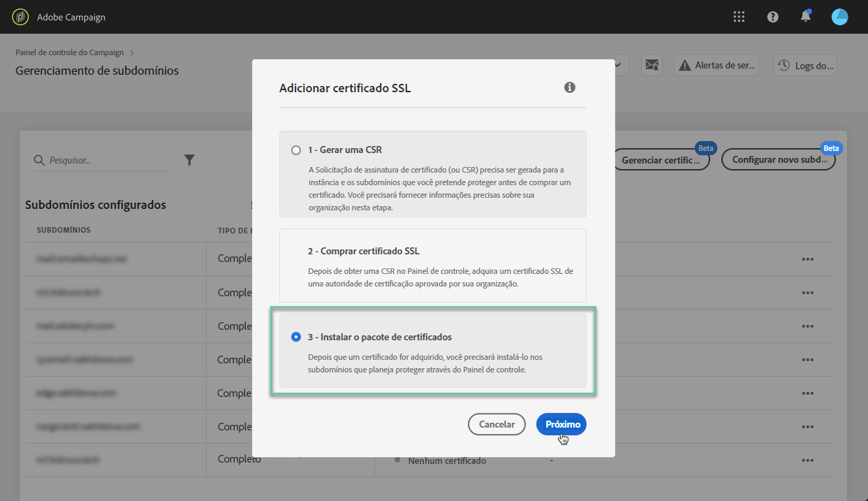This screenshot has height=501, width=868.
Task: Open more options for the second subdomain row
Action: coord(808,293)
